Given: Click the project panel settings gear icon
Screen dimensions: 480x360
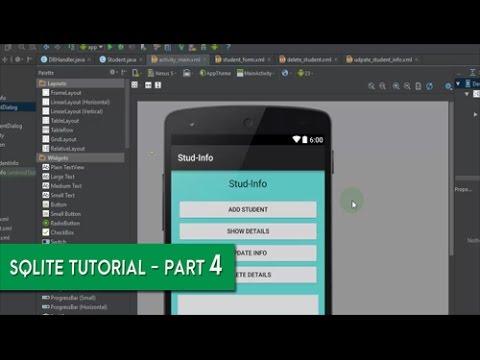Looking at the screenshot, I should (18, 60).
